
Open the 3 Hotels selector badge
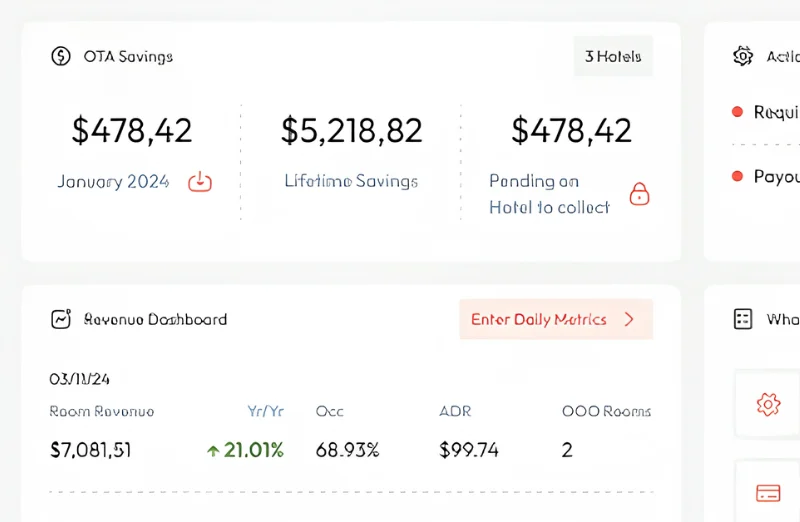613,56
